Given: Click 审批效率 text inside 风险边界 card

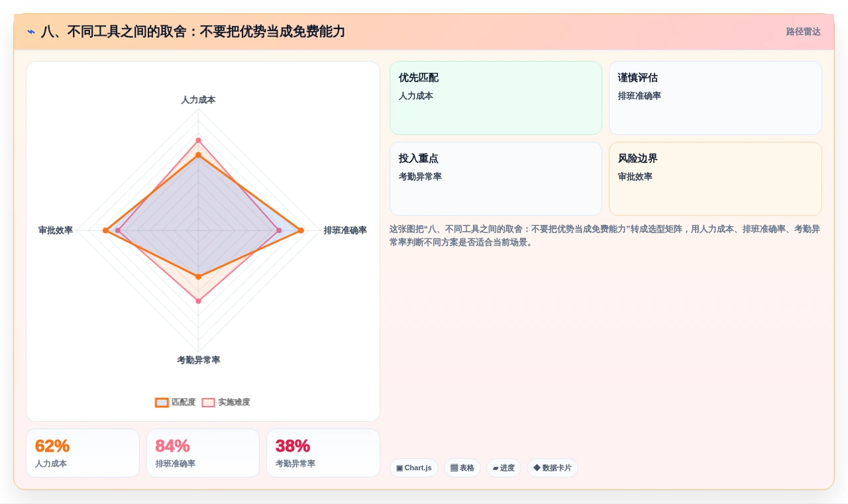Looking at the screenshot, I should click(635, 177).
